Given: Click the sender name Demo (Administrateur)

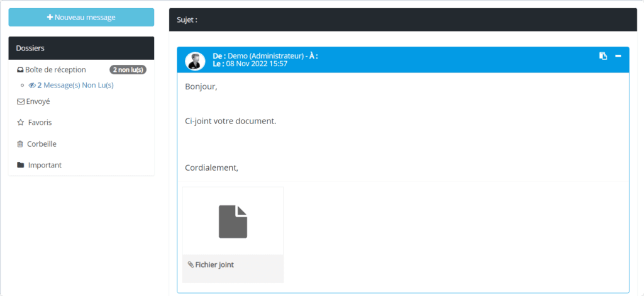Looking at the screenshot, I should tap(265, 56).
